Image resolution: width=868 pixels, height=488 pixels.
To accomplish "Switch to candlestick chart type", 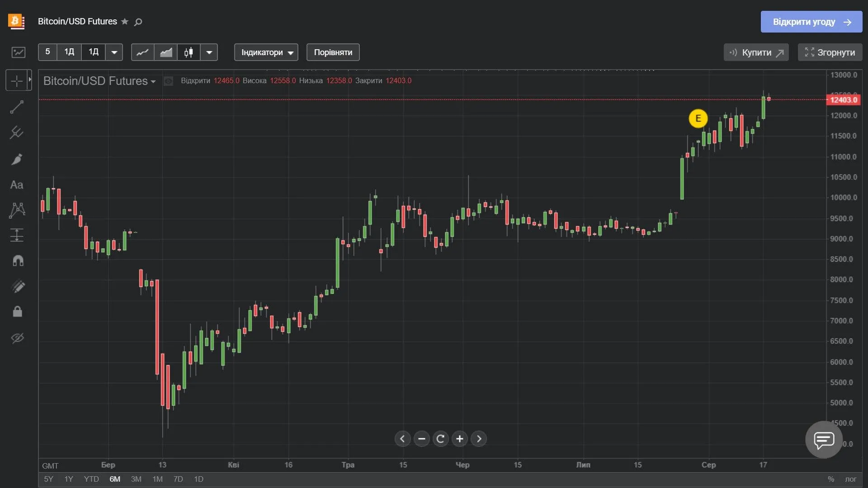I will click(189, 52).
